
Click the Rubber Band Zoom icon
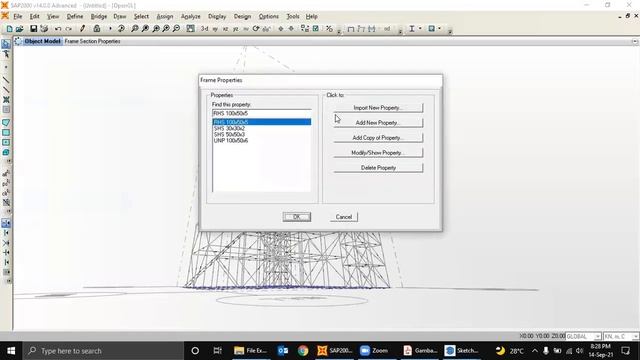134,29
